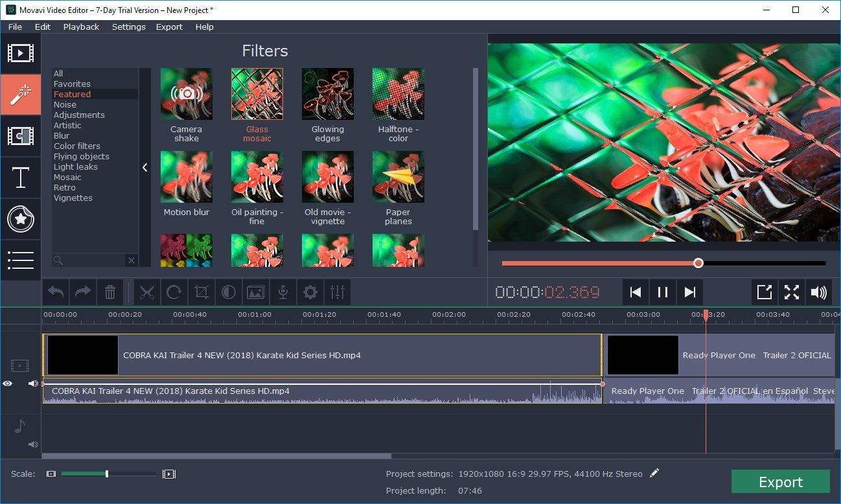The image size is (841, 504).
Task: Open clip properties with the gear icon
Action: pos(310,292)
